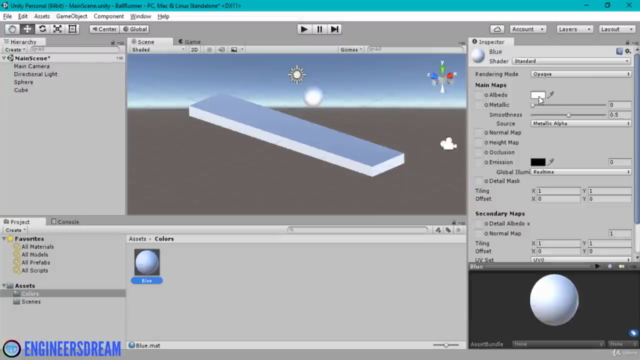Lock the Hierarchy panel
This screenshot has width=640, height=360.
click(113, 42)
